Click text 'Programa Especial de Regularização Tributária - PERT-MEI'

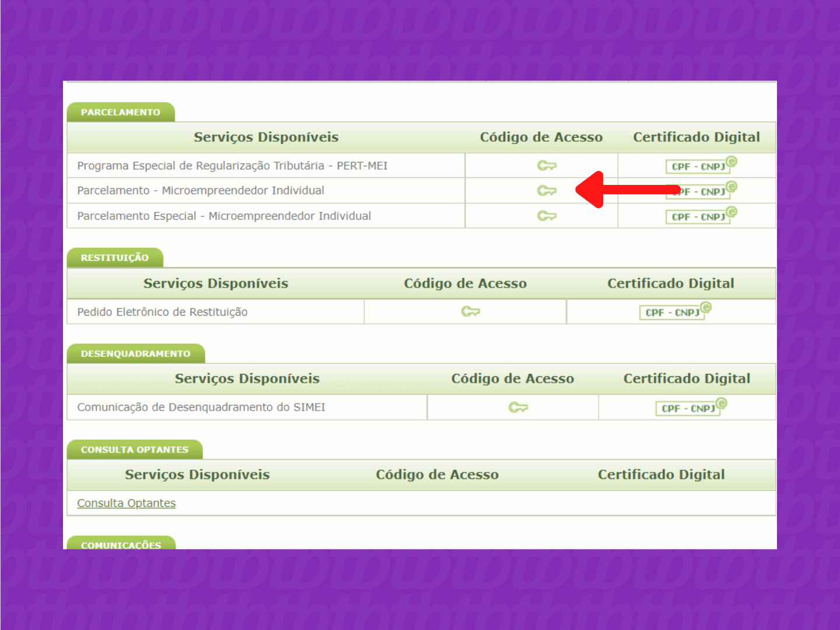(232, 166)
